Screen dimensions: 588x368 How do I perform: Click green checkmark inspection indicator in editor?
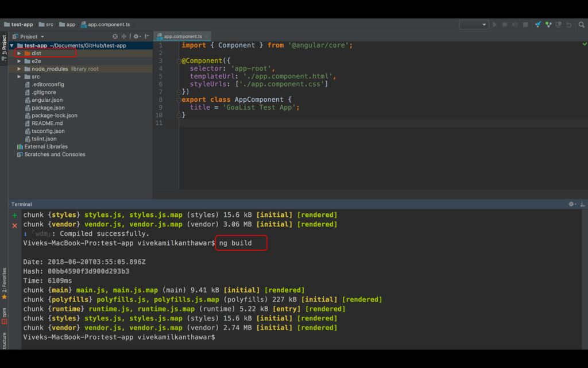pyautogui.click(x=585, y=44)
